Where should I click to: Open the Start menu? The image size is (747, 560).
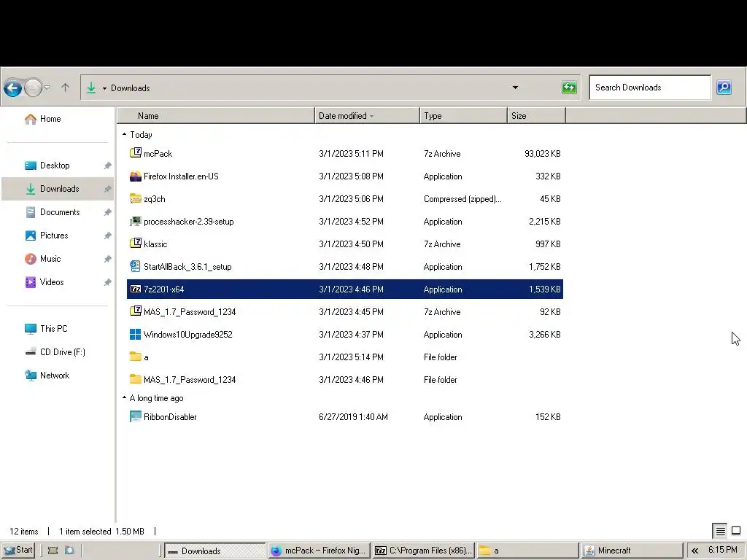pos(18,550)
